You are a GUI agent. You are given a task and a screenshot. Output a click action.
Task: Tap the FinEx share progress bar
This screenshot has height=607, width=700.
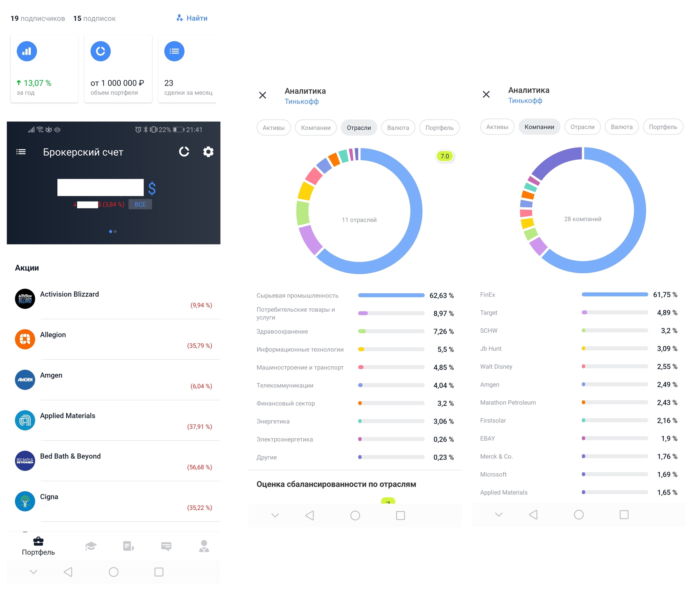coord(615,295)
